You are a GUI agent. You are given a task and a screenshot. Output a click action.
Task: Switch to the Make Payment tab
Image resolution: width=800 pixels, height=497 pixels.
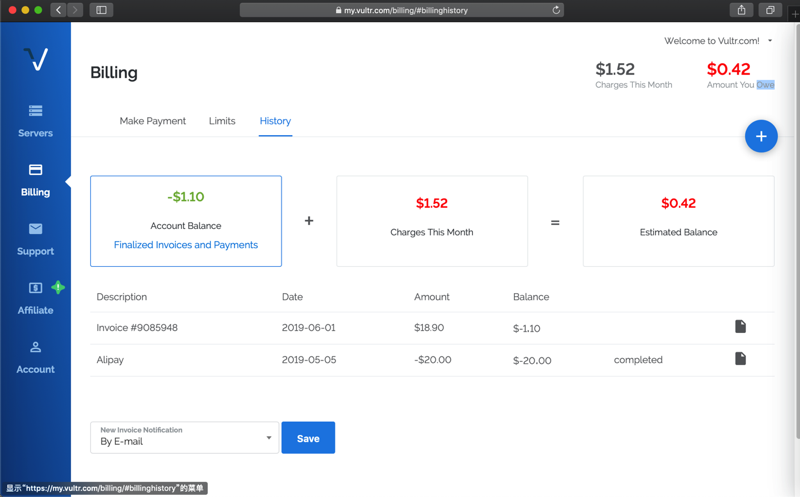point(152,121)
